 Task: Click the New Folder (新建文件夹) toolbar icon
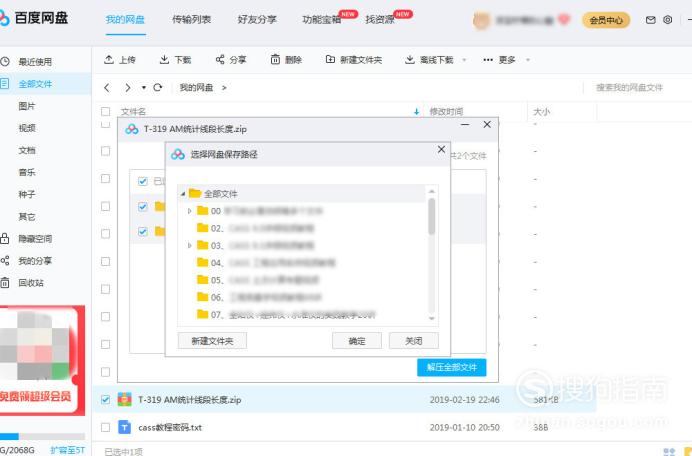pos(330,60)
